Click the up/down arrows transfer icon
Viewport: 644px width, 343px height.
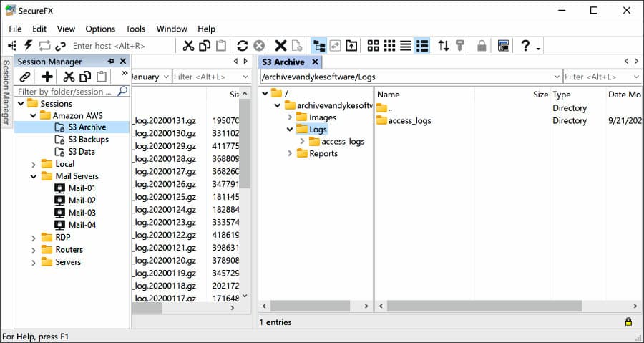pyautogui.click(x=444, y=46)
